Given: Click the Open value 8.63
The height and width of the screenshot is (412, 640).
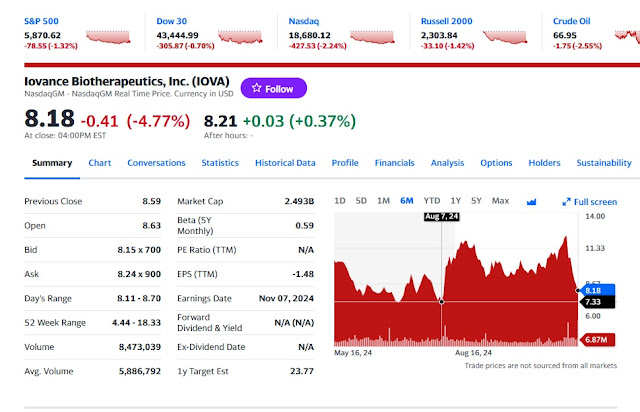Looking at the screenshot, I should 151,225.
